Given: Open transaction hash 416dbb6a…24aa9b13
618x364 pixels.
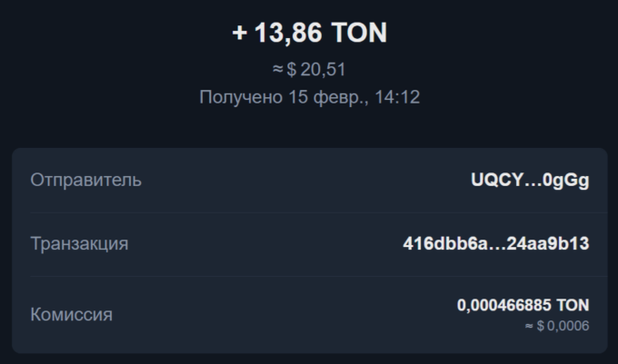Looking at the screenshot, I should point(495,243).
